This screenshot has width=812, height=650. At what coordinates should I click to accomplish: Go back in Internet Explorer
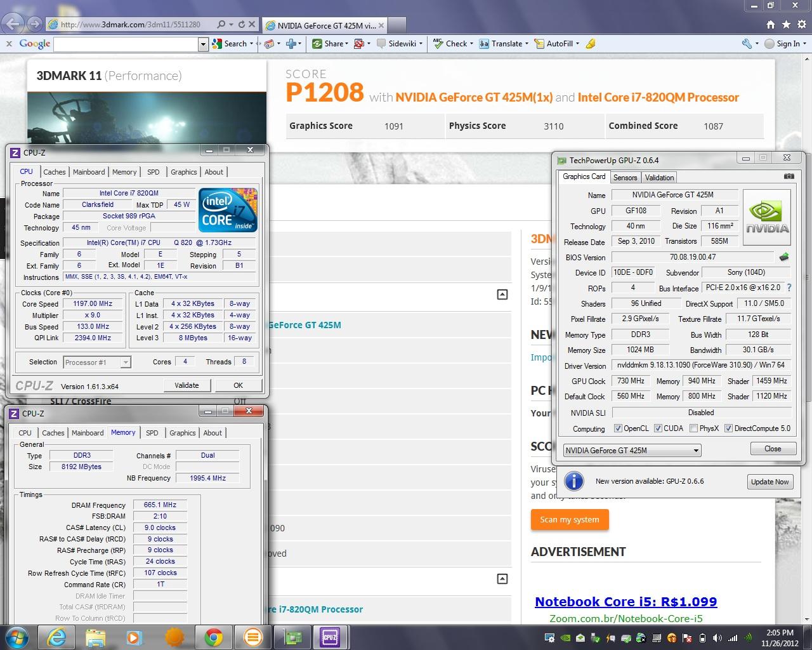(x=13, y=24)
